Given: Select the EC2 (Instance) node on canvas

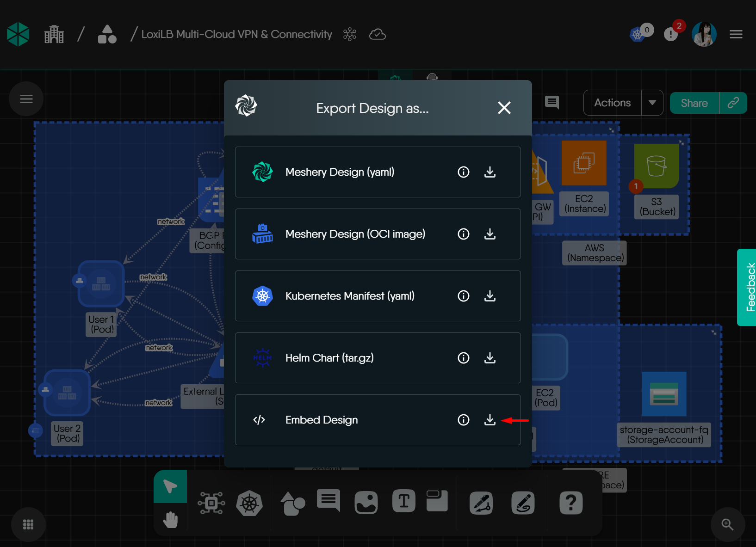Looking at the screenshot, I should [x=584, y=163].
